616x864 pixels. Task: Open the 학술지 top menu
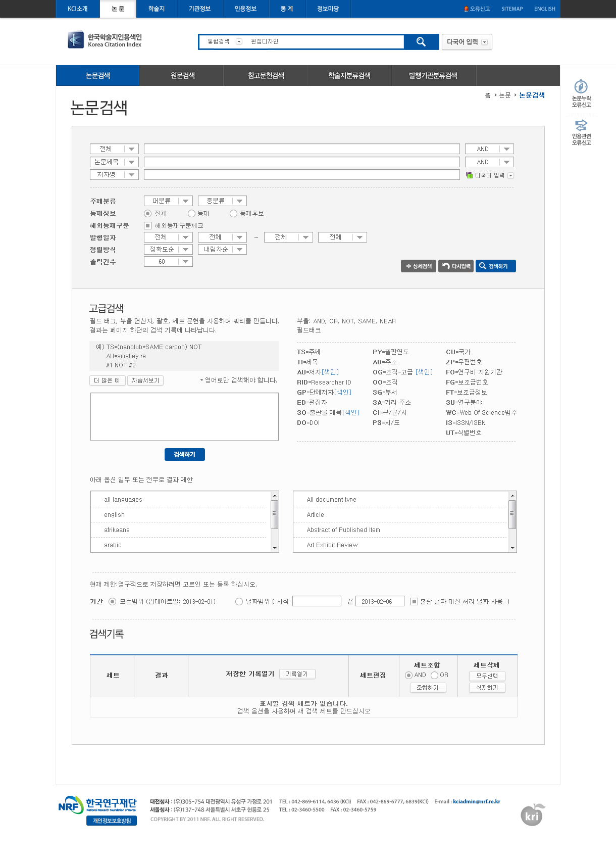[157, 9]
